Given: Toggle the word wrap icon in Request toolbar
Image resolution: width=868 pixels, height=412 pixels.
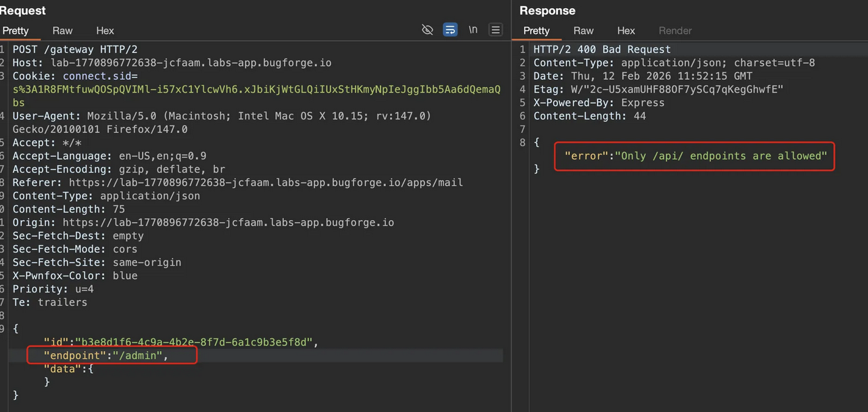Looking at the screenshot, I should point(450,30).
